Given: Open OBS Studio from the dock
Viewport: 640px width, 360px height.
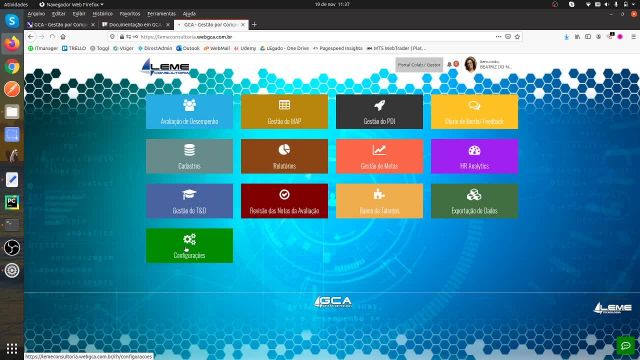Looking at the screenshot, I should click(x=12, y=248).
